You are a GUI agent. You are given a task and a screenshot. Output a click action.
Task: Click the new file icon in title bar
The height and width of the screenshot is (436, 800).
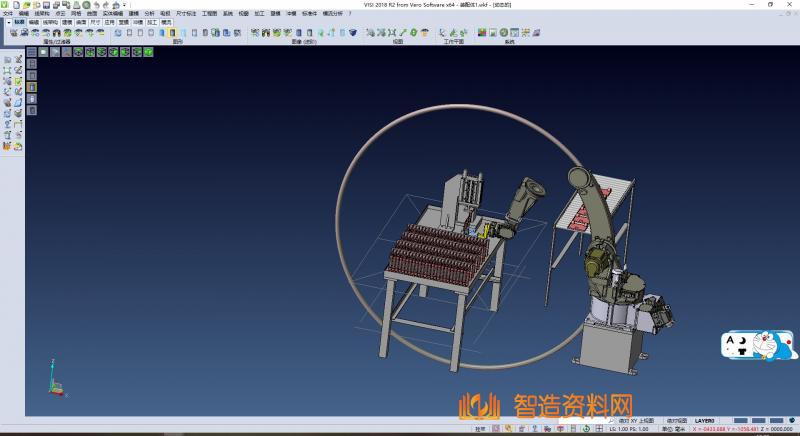point(16,5)
